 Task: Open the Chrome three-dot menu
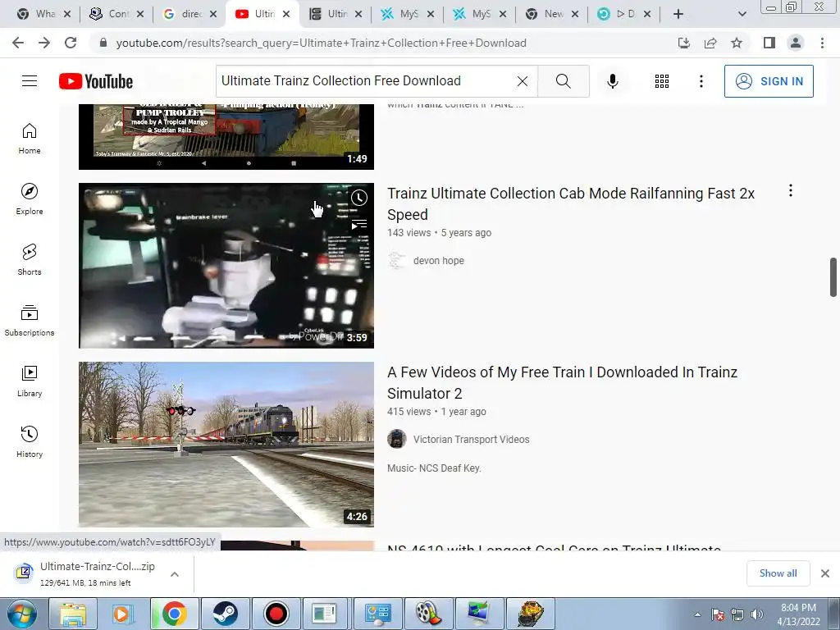click(x=822, y=43)
